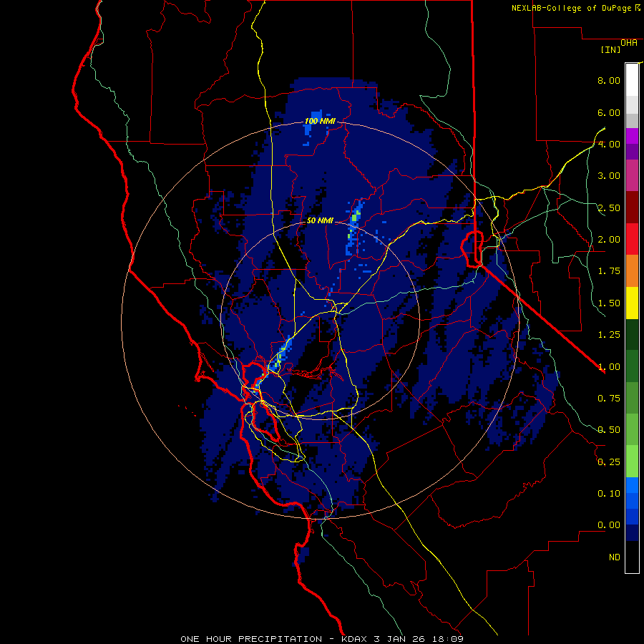
Task: Click the 1.25 scale value
Action: click(x=609, y=335)
